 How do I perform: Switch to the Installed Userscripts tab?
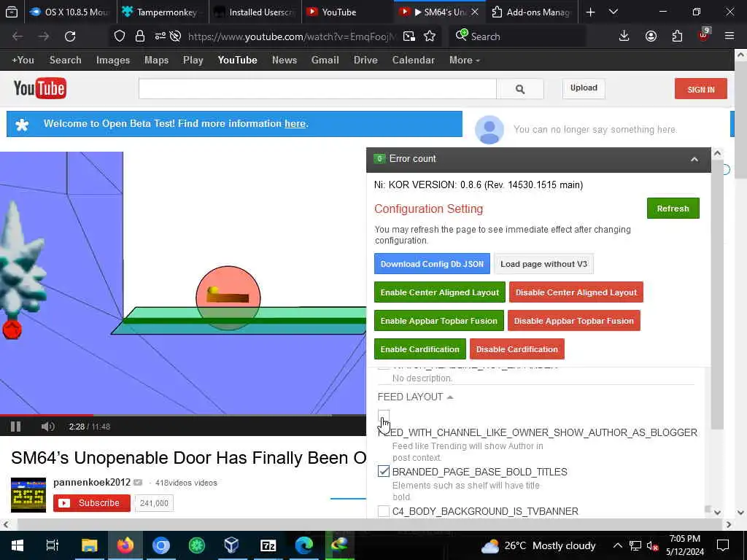(255, 12)
